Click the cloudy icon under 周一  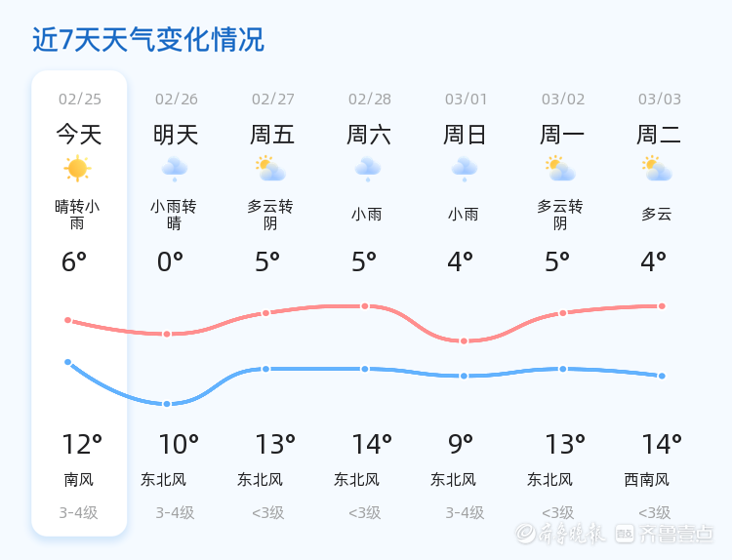coord(560,169)
